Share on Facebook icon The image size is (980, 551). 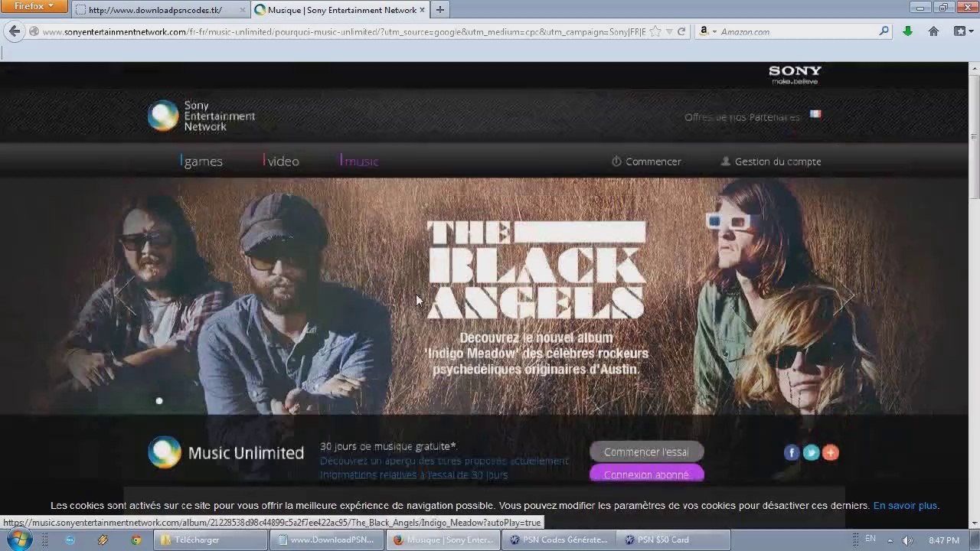point(792,453)
